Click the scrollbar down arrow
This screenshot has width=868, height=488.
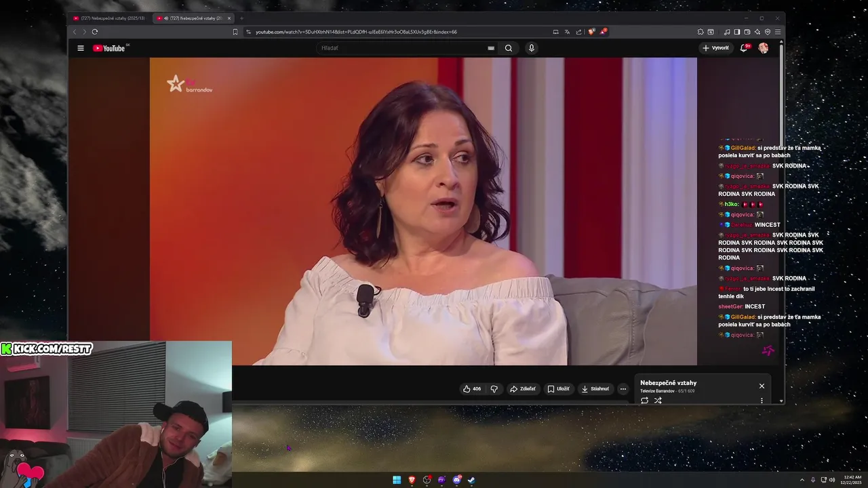(781, 401)
